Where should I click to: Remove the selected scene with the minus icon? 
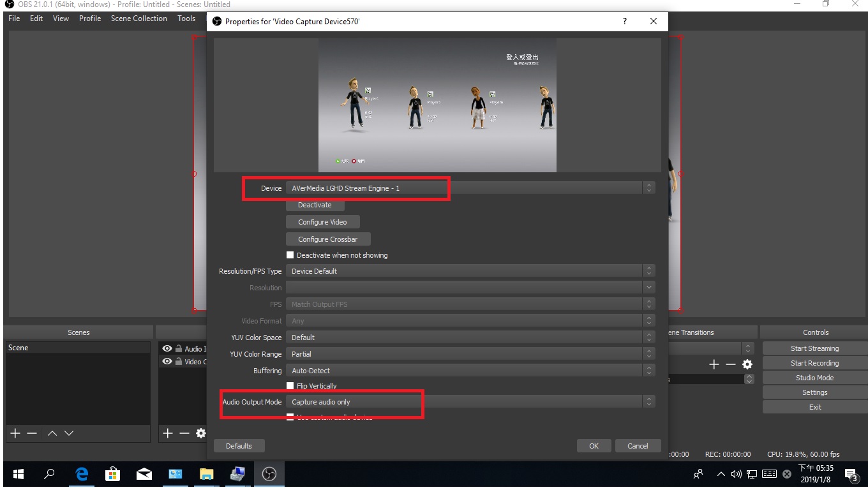pos(32,433)
